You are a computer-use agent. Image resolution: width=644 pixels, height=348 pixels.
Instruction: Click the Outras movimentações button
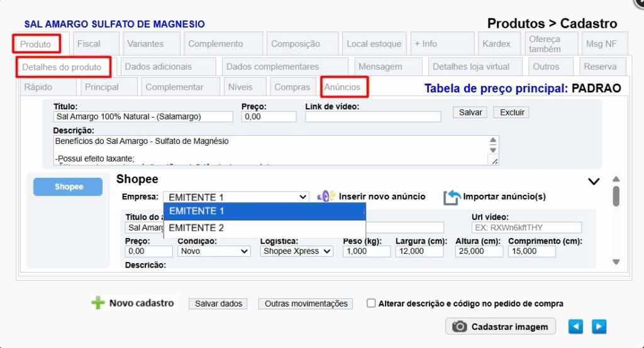pos(306,303)
